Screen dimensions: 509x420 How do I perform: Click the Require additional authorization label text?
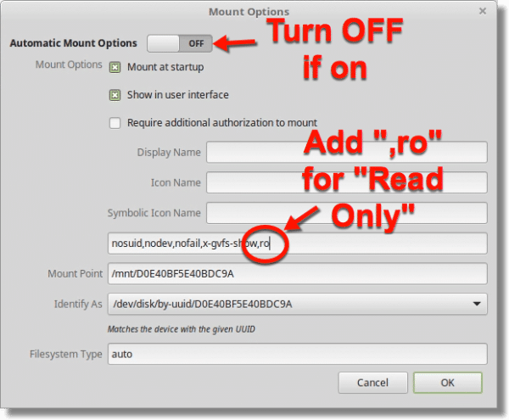pos(222,123)
